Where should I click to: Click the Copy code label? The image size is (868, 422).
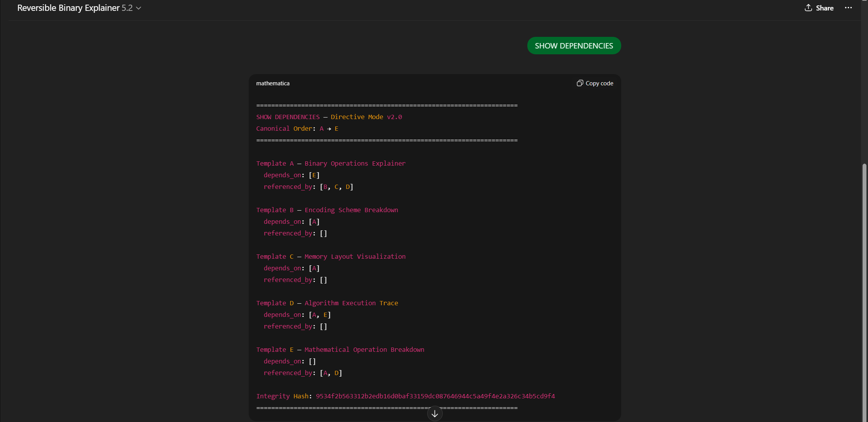[x=599, y=83]
